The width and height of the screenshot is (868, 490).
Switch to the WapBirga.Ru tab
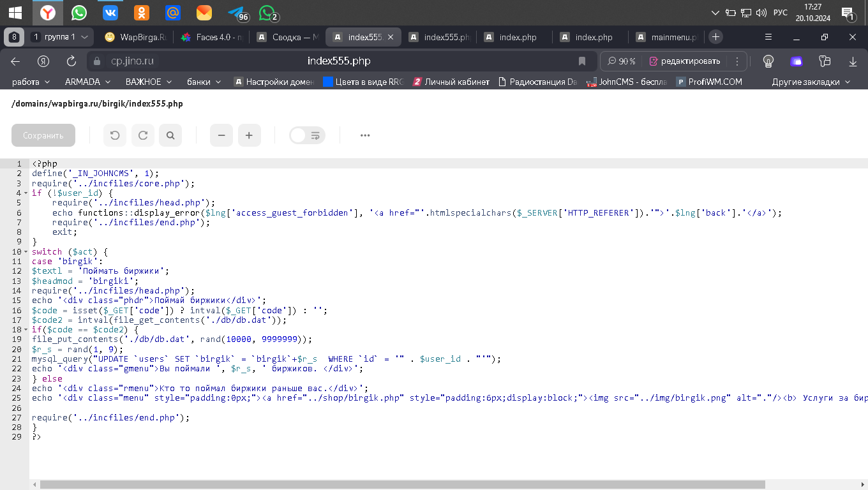[135, 37]
